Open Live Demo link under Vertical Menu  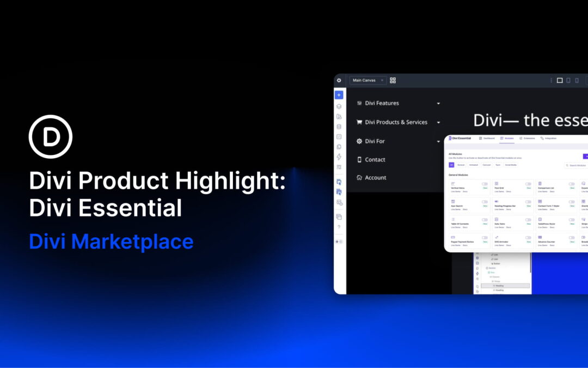coord(456,191)
